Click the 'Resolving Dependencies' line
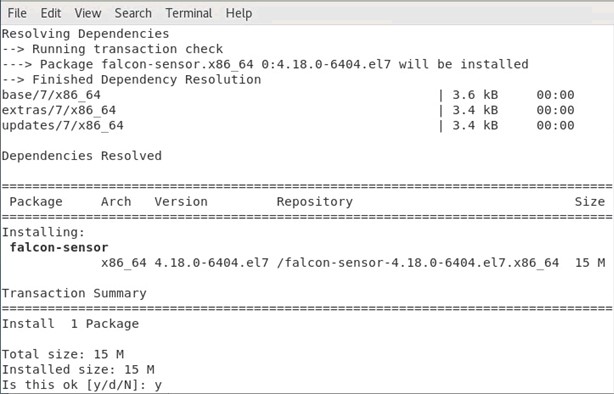614x394 pixels. click(x=85, y=34)
